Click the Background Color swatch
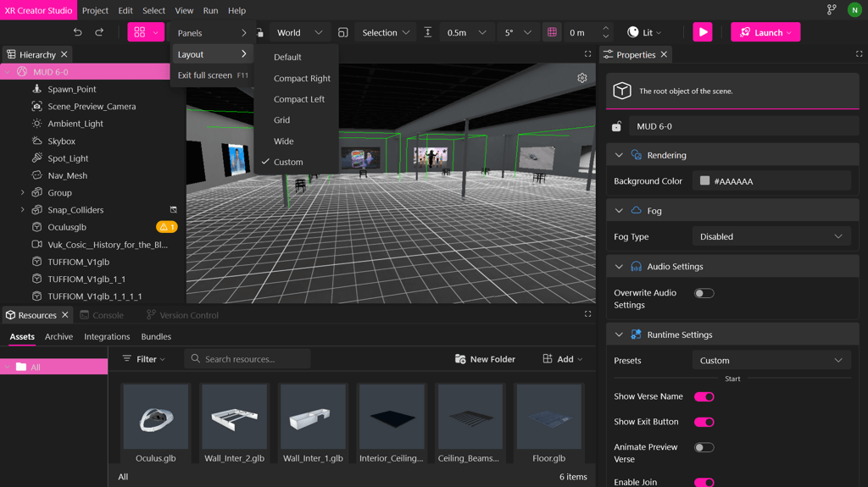This screenshot has height=487, width=868. (x=704, y=180)
